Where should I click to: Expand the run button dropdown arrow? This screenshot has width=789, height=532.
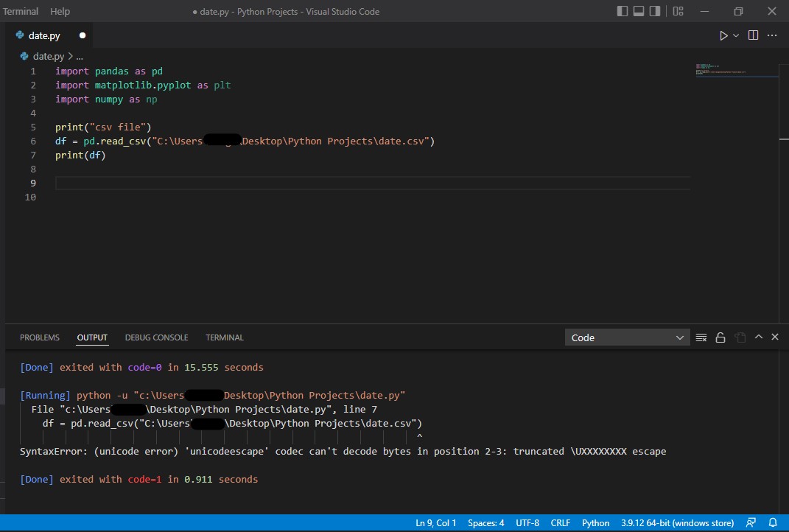(735, 35)
